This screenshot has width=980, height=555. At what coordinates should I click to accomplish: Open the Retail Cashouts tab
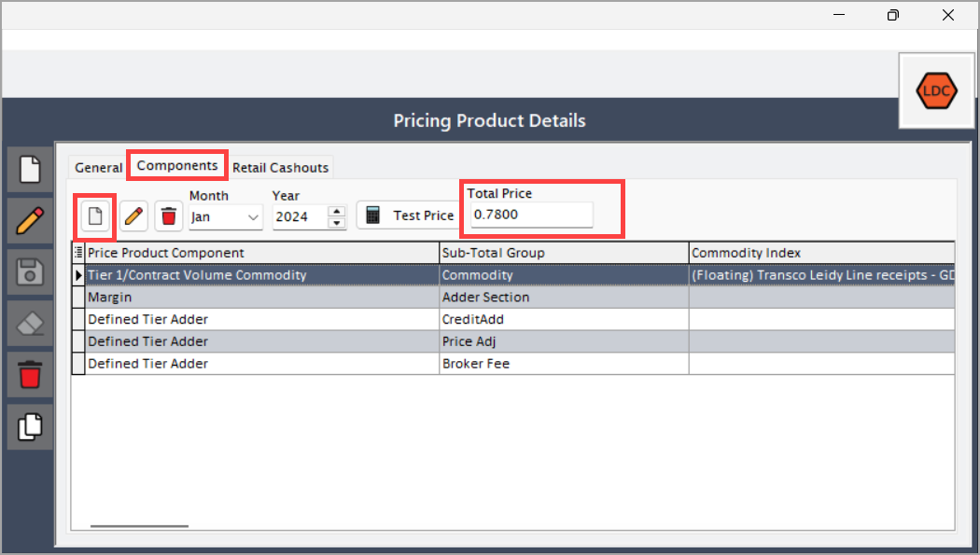tap(281, 167)
